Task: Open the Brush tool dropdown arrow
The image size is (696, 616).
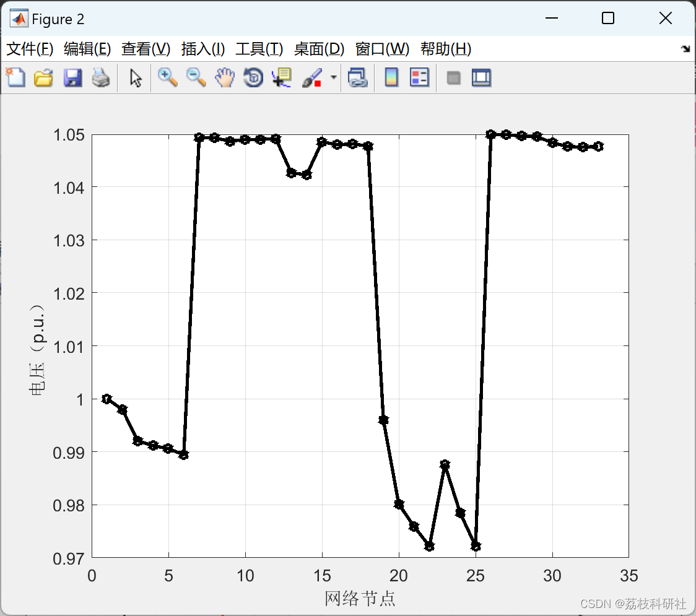Action: click(x=333, y=77)
